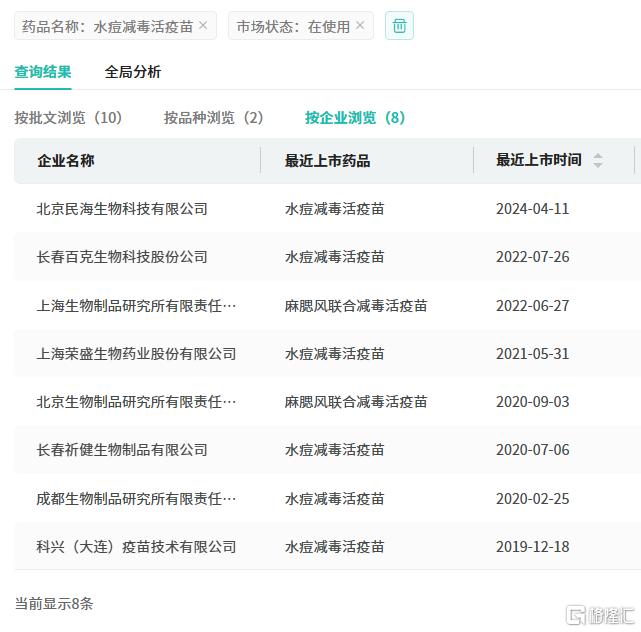Select date 2019-12-18
Screen dimensions: 641x632
(x=533, y=547)
